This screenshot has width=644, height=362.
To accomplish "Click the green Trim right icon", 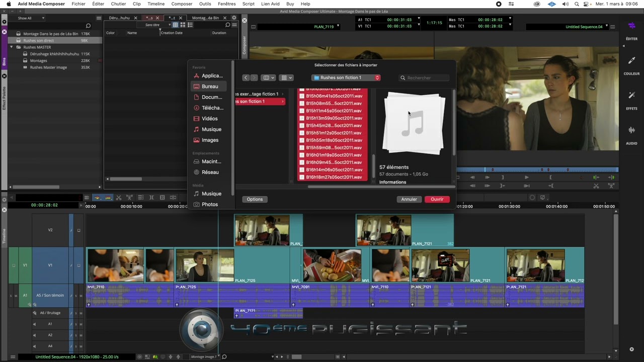I will [611, 177].
